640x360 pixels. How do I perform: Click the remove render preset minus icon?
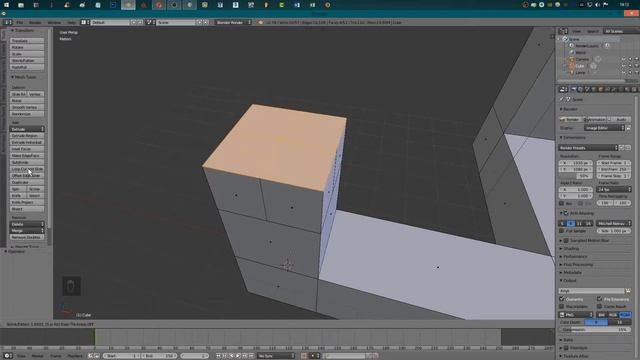point(628,148)
